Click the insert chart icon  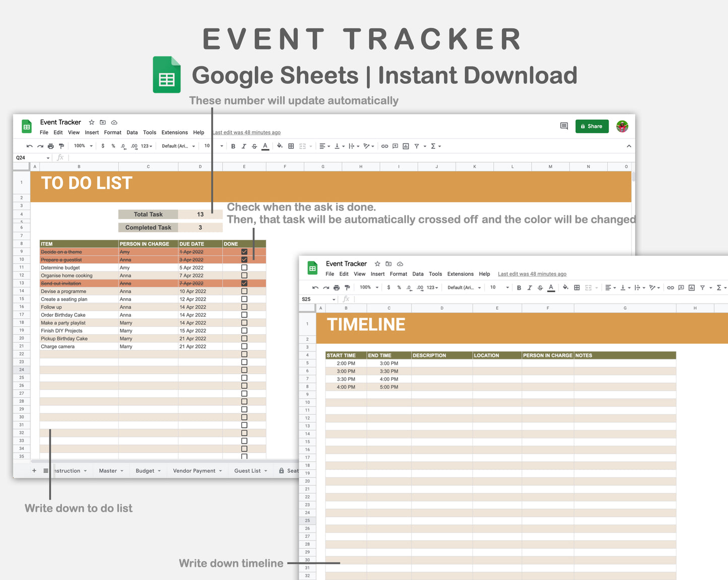(x=406, y=146)
